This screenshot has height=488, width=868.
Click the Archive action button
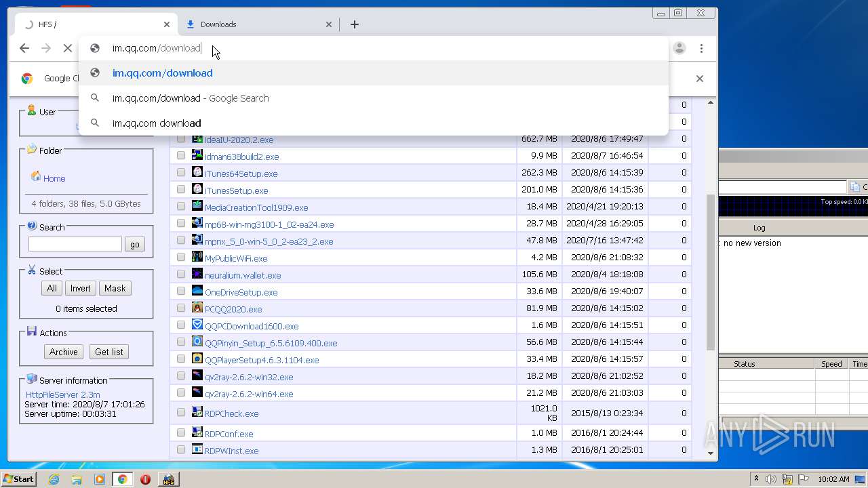[x=64, y=352]
